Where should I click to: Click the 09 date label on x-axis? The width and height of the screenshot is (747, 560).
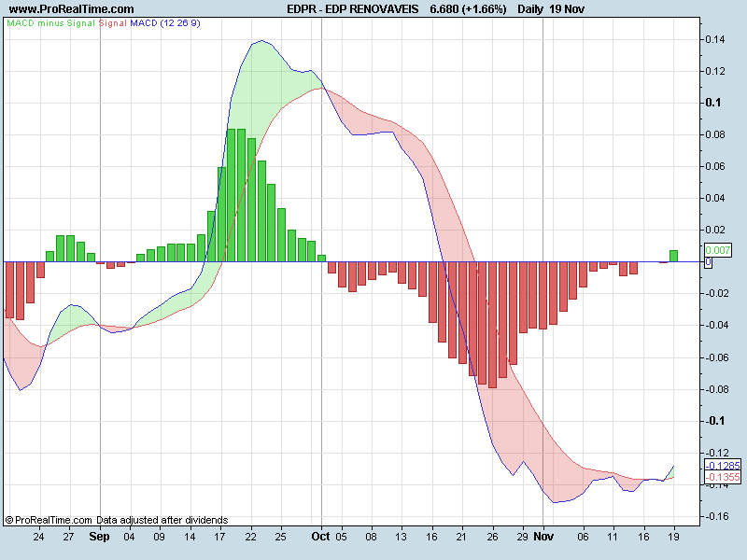pyautogui.click(x=159, y=537)
